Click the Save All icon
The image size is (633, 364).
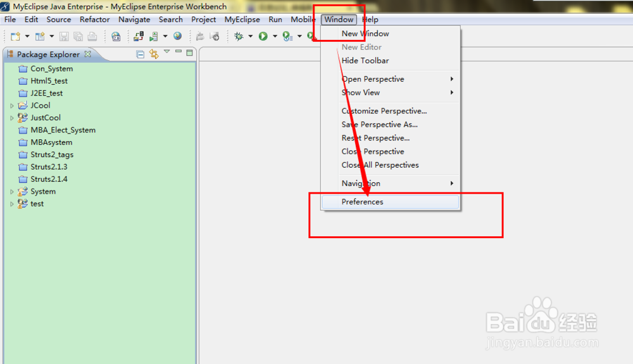tap(78, 36)
